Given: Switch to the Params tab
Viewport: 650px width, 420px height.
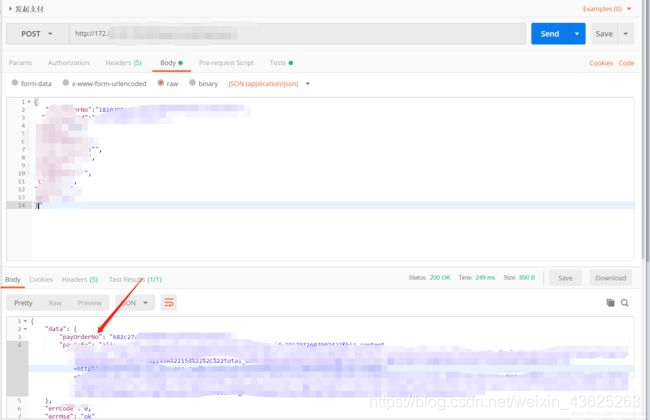Looking at the screenshot, I should 20,63.
